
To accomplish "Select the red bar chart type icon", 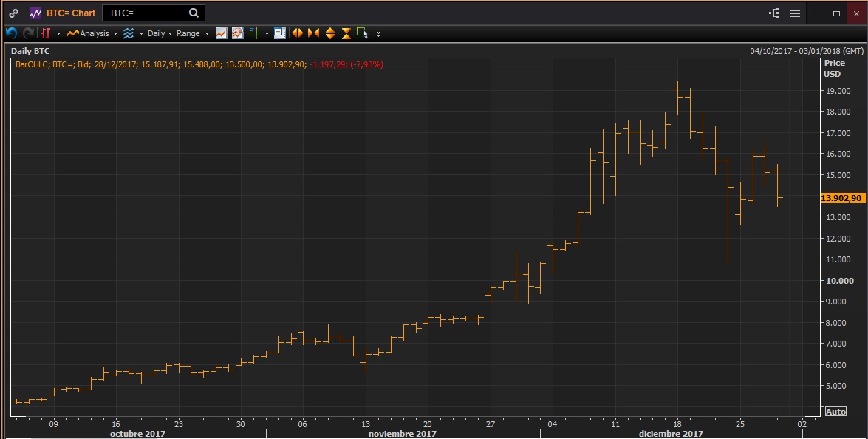I will (46, 33).
